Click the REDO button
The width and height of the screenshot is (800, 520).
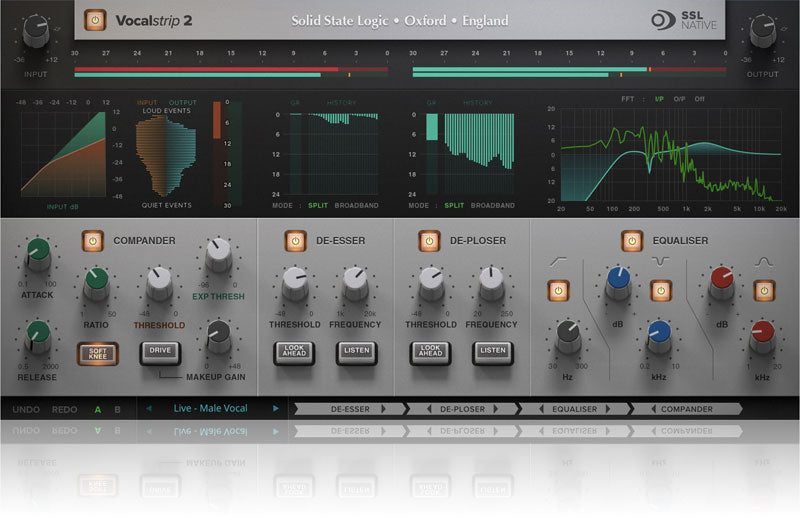point(64,409)
